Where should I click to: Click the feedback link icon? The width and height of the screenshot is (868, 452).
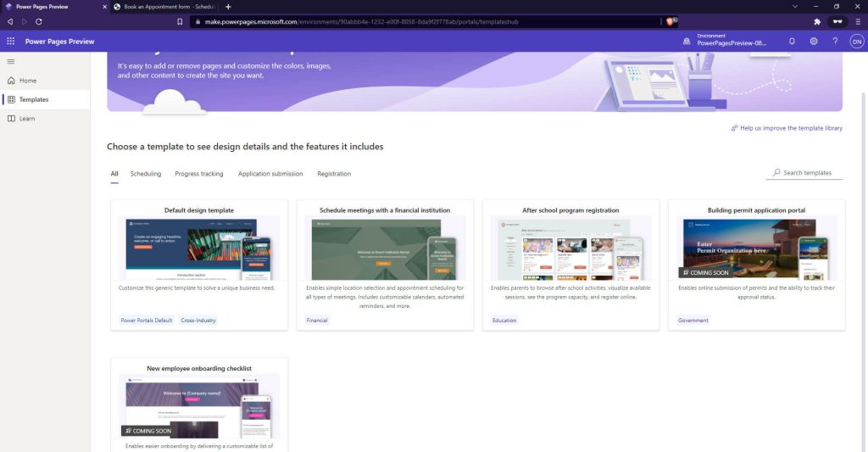pos(734,128)
